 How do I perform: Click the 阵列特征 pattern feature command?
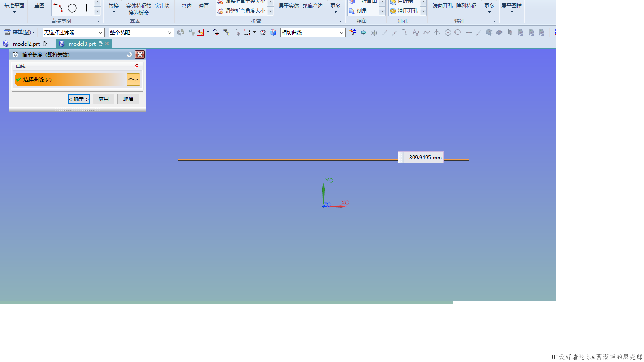466,6
